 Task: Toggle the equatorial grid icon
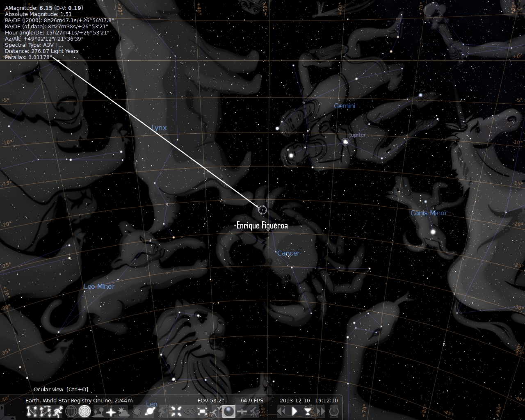[x=71, y=411]
